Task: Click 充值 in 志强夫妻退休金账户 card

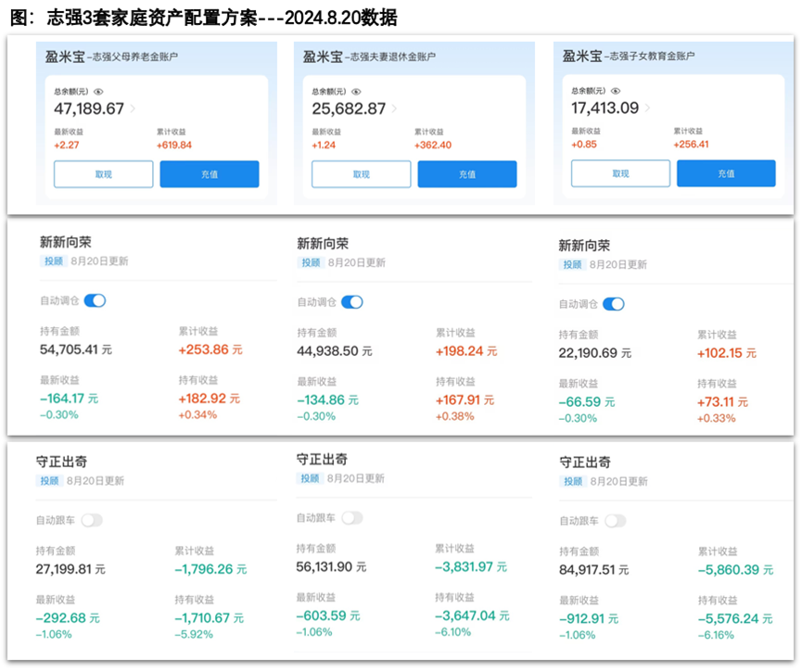Action: tap(467, 174)
